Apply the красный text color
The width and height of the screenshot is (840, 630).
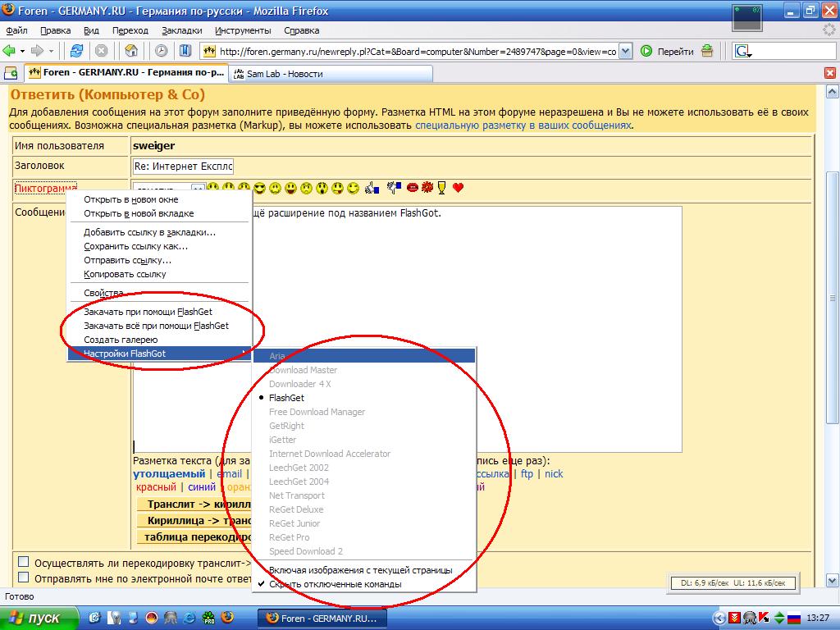[x=156, y=487]
